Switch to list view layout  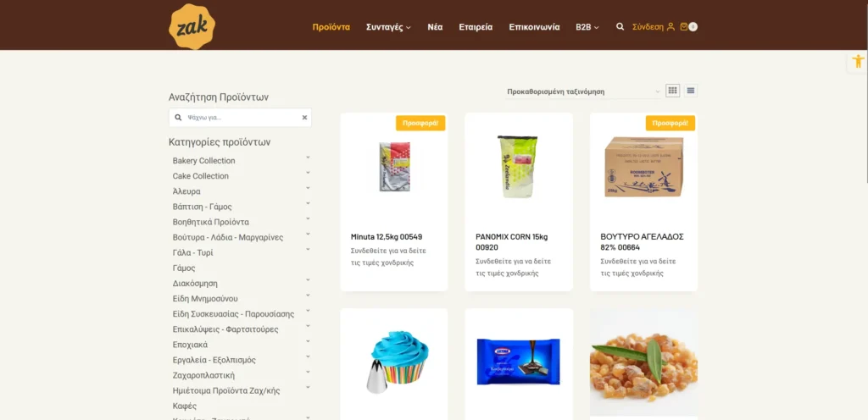coord(690,91)
